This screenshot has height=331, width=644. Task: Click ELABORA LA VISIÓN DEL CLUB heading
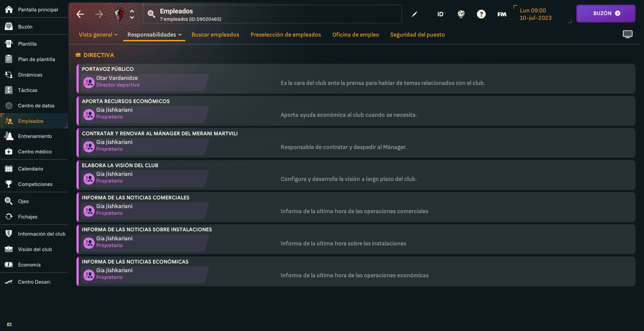(x=120, y=165)
